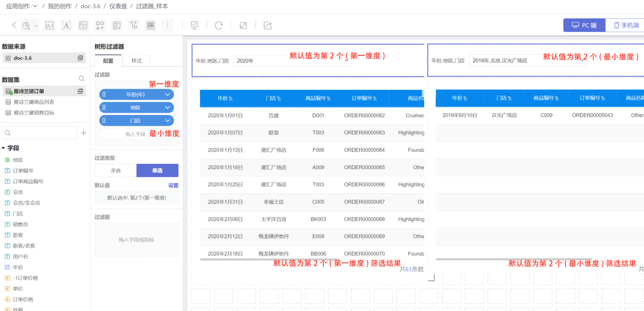Click the add filter funnel icon
This screenshot has width=644, height=311.
point(133,26)
